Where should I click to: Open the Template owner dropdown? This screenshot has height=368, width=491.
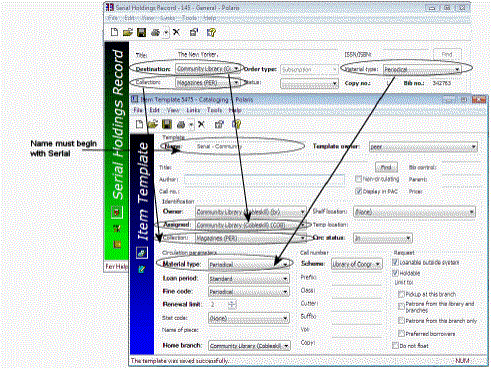(474, 147)
